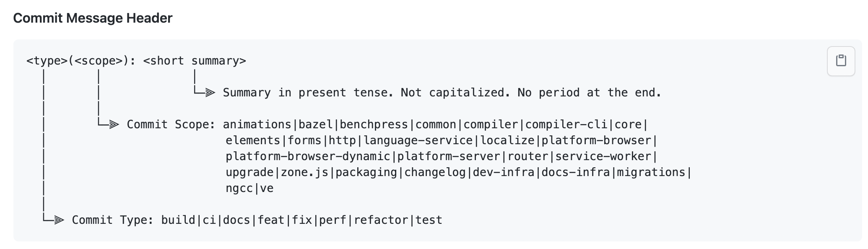Click the platform-browser-dynamic scope text
The image size is (868, 249).
(308, 156)
